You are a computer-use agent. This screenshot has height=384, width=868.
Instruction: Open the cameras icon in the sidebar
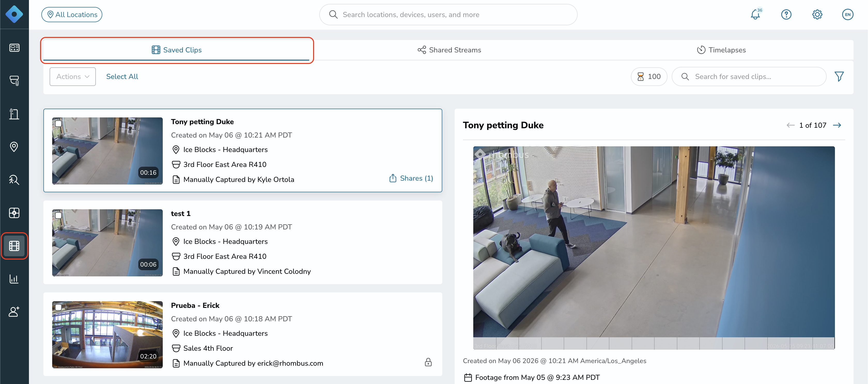tap(14, 81)
